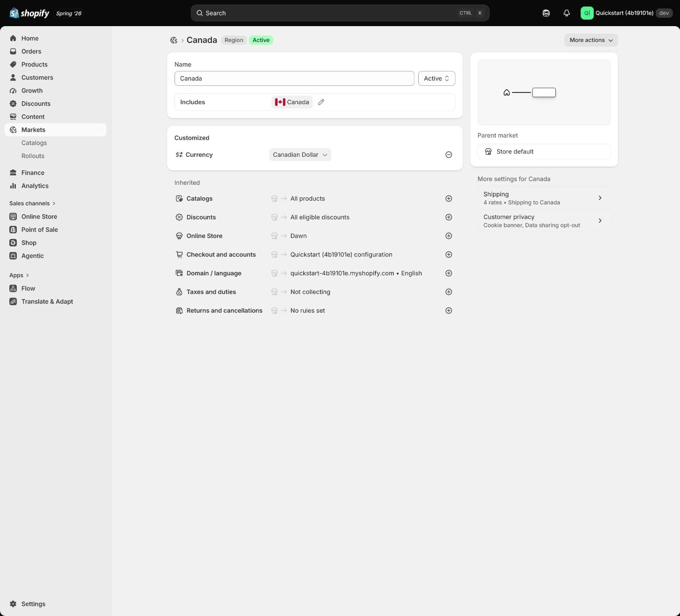680x616 pixels.
Task: Click the Analytics bar chart icon
Action: [13, 186]
